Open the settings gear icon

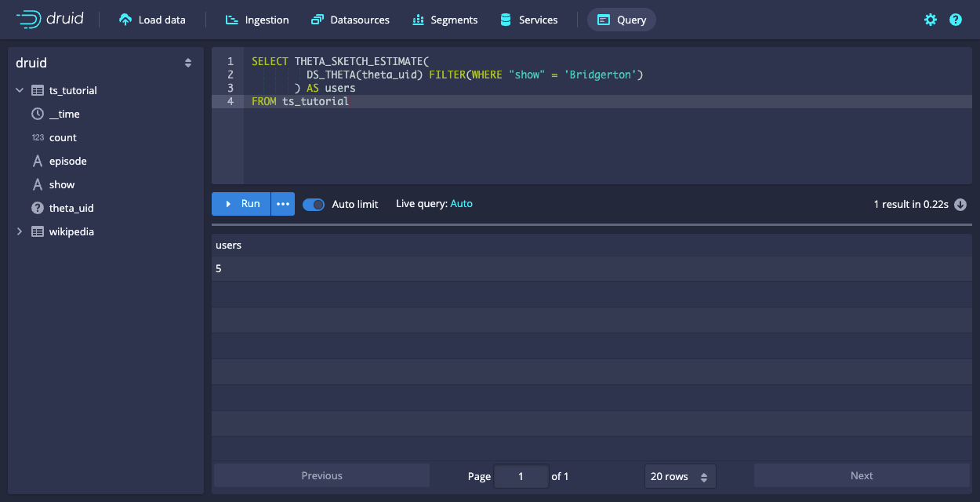(x=931, y=20)
